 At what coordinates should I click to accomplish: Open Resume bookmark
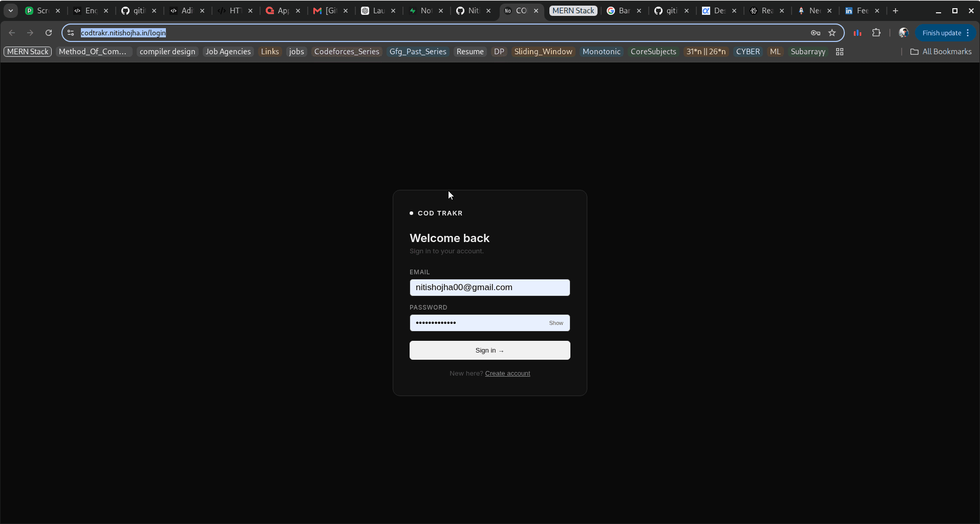pos(470,52)
